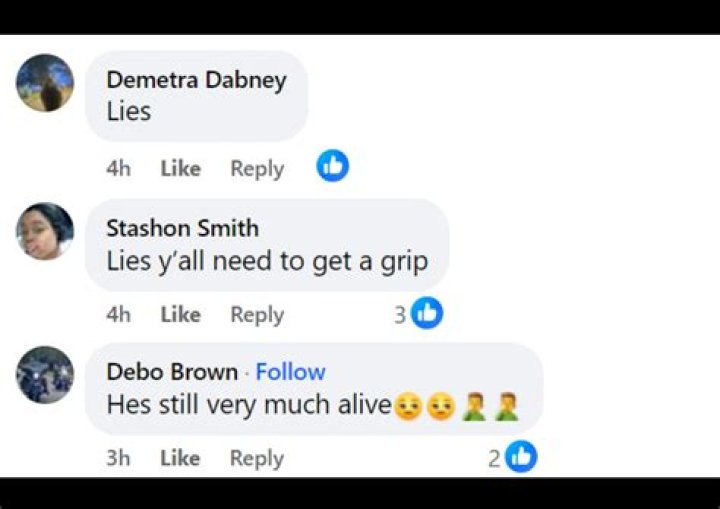
Task: Click the 4h timestamp on Stashon Smith's comment
Action: (x=118, y=315)
